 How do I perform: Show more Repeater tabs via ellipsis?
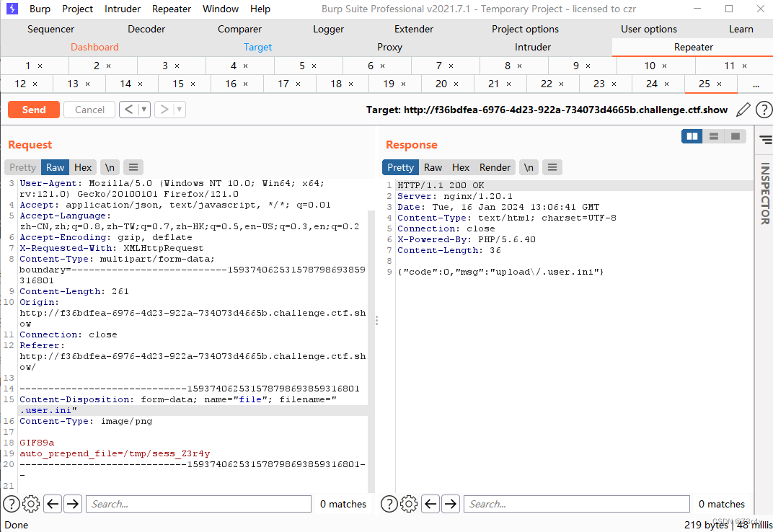click(756, 84)
